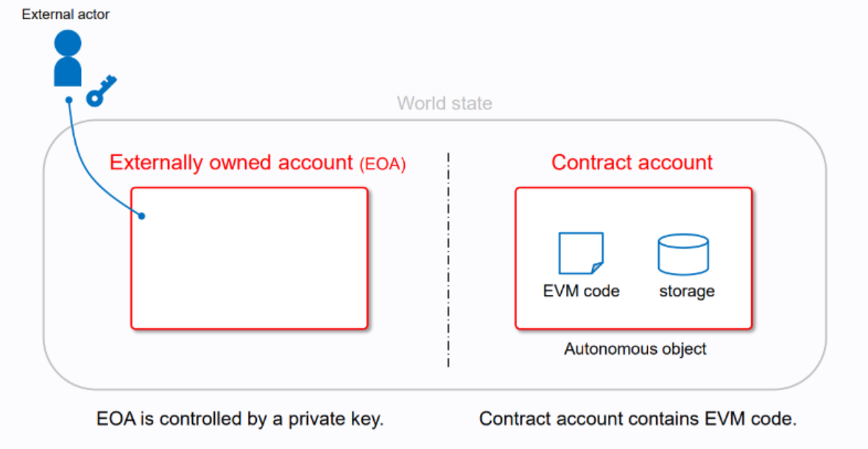This screenshot has width=868, height=449.
Task: Click the "(EOA)" abbreviation text
Action: (383, 164)
